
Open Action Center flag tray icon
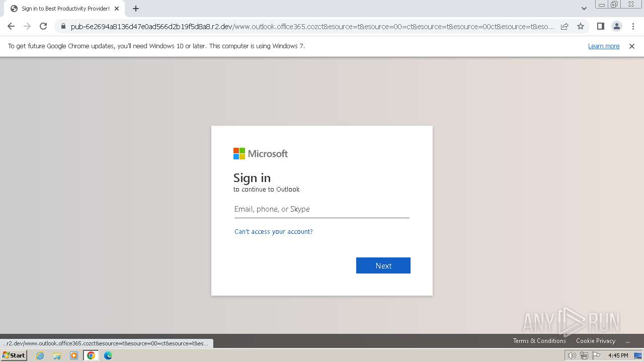coord(596,355)
